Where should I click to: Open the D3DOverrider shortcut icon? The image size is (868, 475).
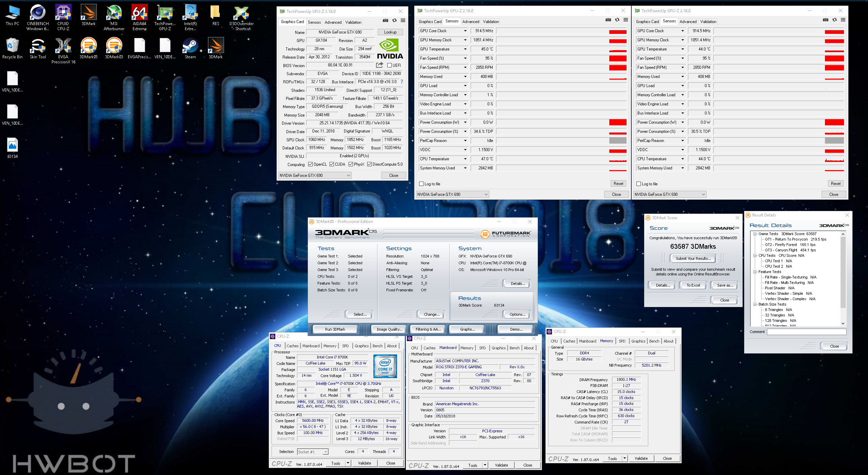pos(241,18)
